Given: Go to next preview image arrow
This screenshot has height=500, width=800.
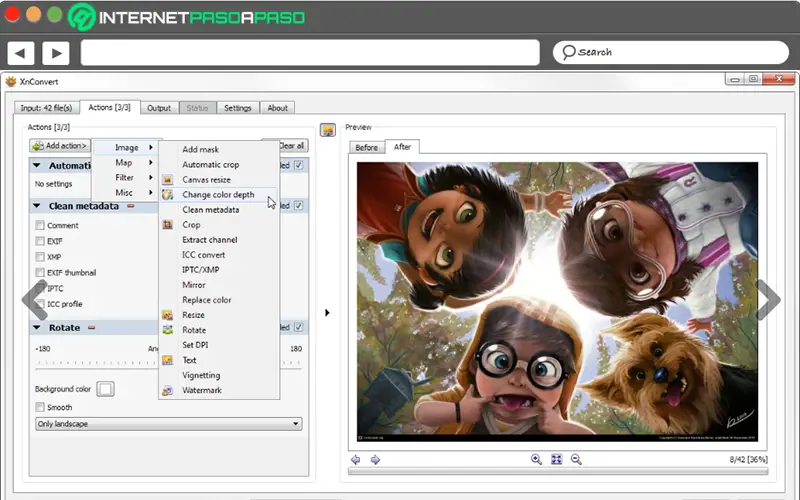Looking at the screenshot, I should 375,460.
